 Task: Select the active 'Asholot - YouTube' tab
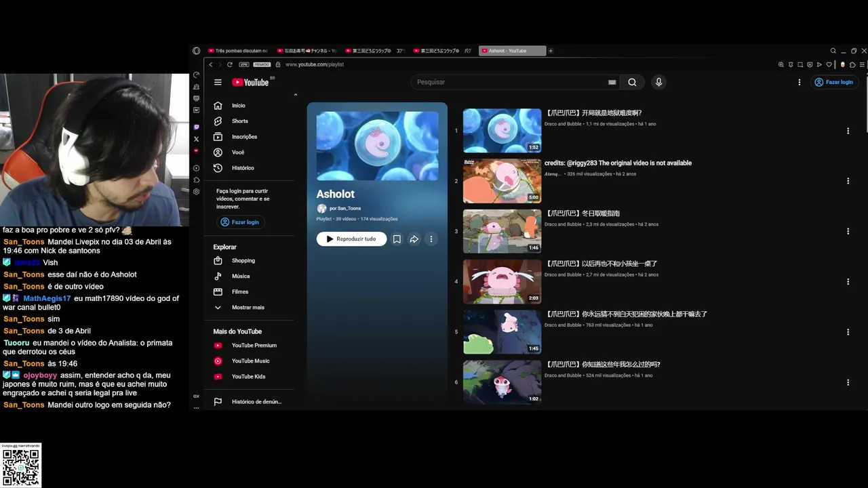pos(512,51)
